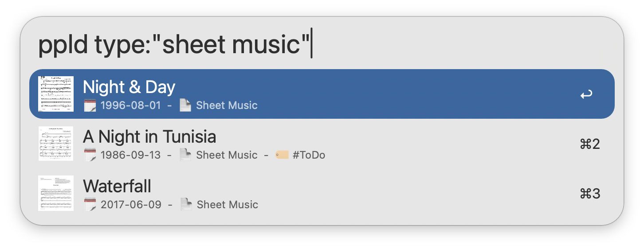Choose the Waterfall search result
The height and width of the screenshot is (249, 644).
(x=117, y=187)
